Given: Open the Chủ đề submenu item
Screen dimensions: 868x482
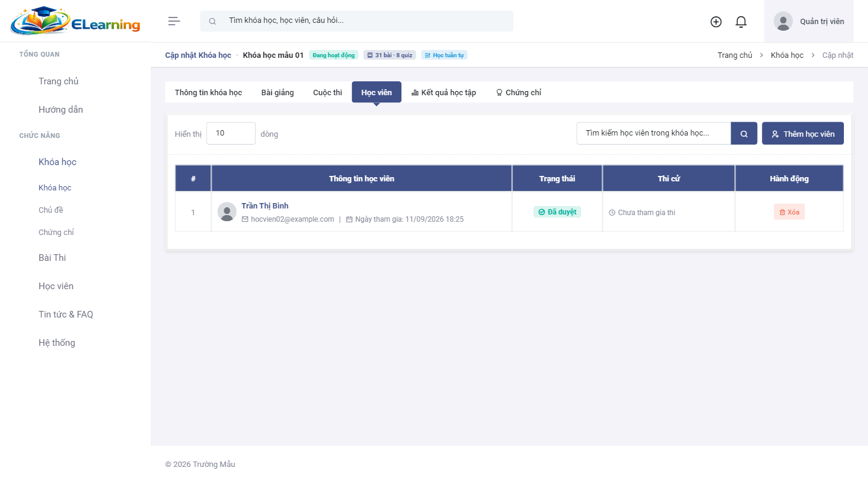Looking at the screenshot, I should point(51,210).
